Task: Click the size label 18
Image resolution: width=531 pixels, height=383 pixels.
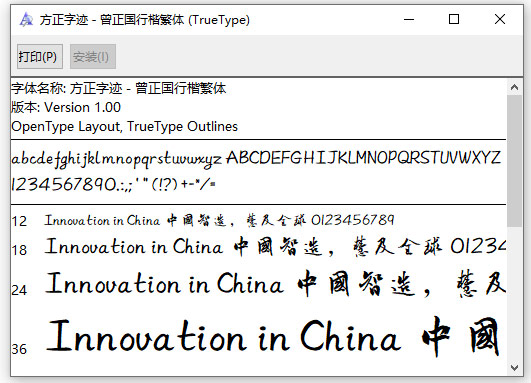Action: click(x=19, y=250)
